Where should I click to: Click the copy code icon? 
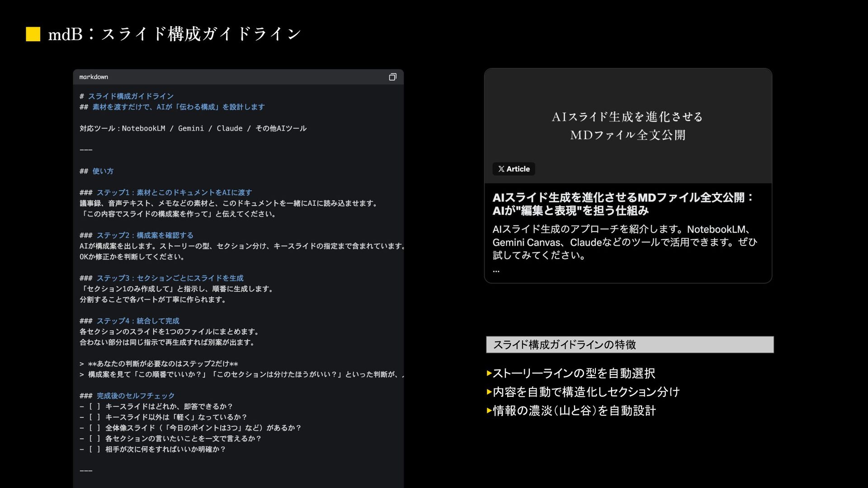tap(392, 77)
